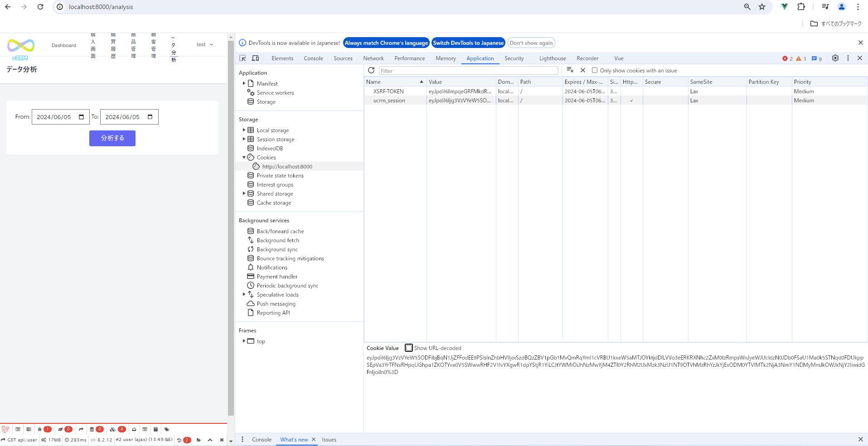Clear all cookies with the filter-clear icon
Viewport: 868px width, 446px height.
tap(570, 70)
